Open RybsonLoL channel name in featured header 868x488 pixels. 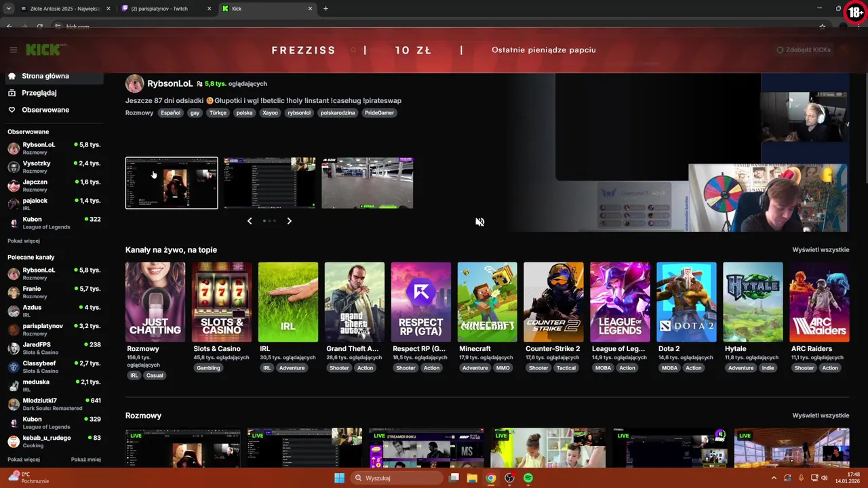coord(170,83)
